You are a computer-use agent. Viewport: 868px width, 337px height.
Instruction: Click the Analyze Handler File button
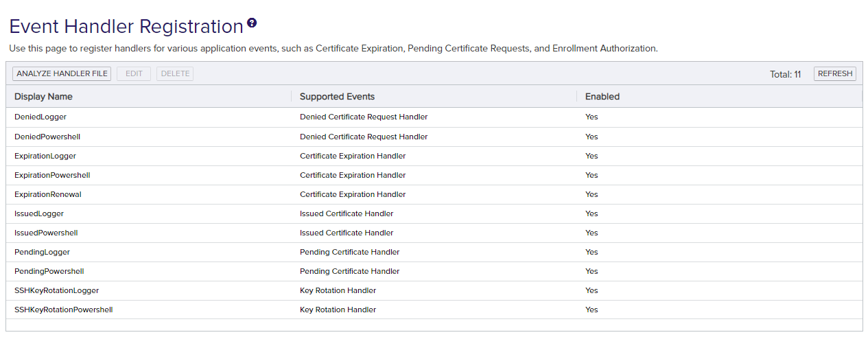pyautogui.click(x=62, y=73)
